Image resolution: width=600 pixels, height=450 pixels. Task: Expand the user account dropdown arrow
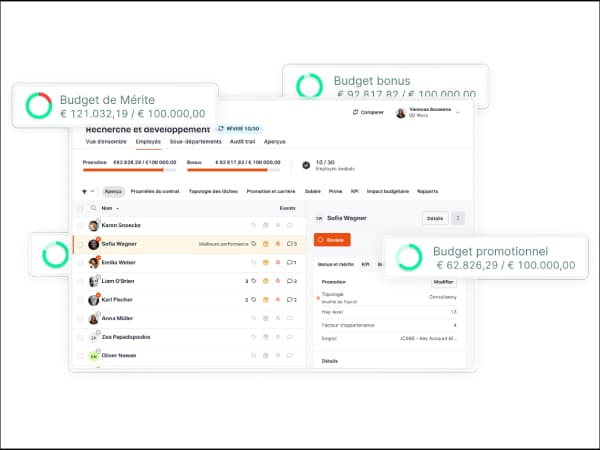458,112
